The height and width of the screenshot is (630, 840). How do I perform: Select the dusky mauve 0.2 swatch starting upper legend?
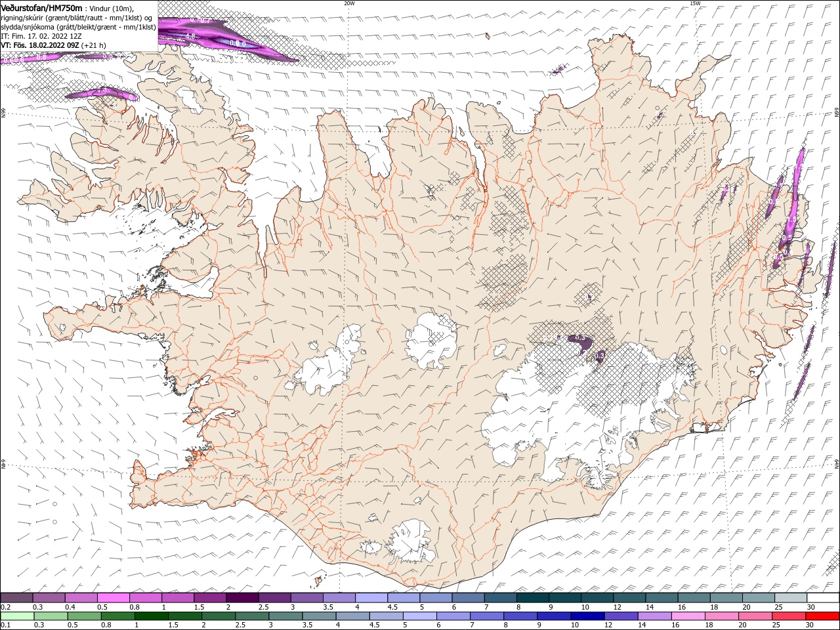[x=16, y=598]
